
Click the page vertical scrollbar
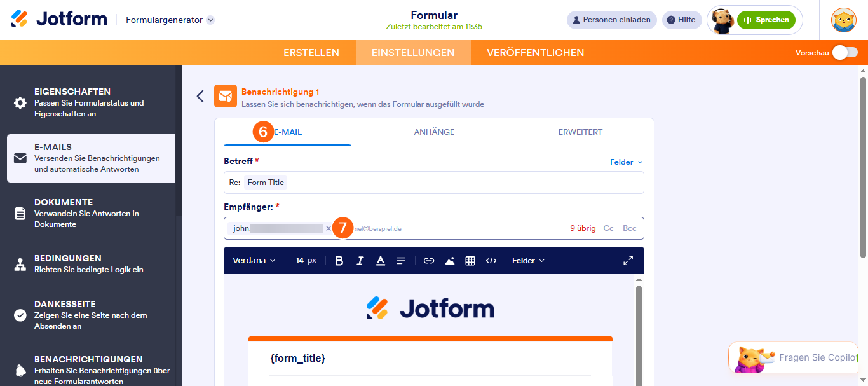coord(863,168)
